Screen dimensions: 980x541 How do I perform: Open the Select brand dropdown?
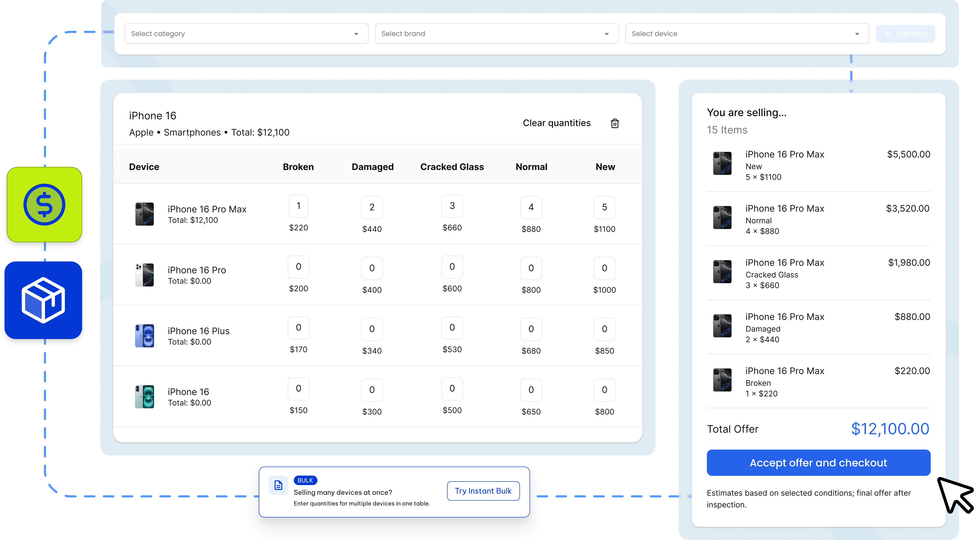tap(496, 33)
